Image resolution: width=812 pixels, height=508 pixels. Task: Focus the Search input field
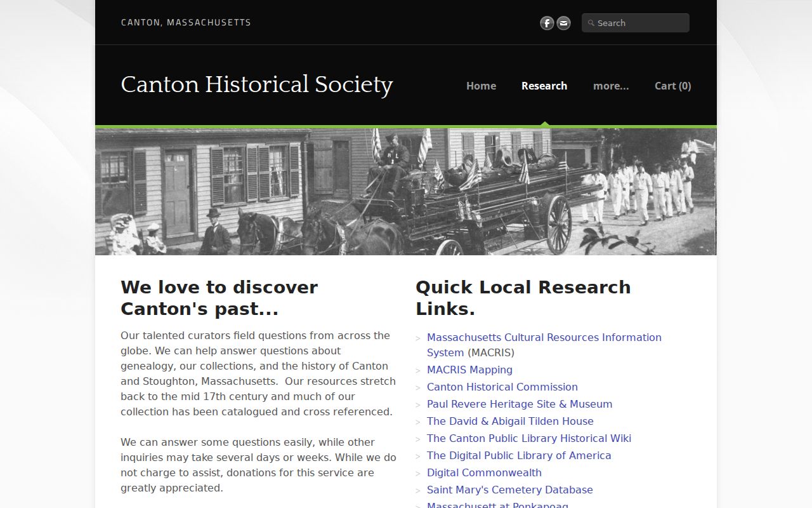pyautogui.click(x=635, y=23)
